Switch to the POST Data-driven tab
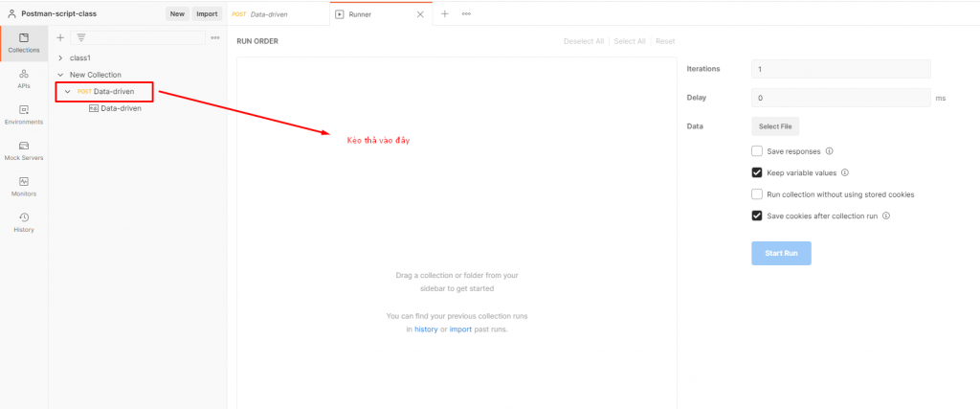Image resolution: width=980 pixels, height=409 pixels. coord(278,13)
